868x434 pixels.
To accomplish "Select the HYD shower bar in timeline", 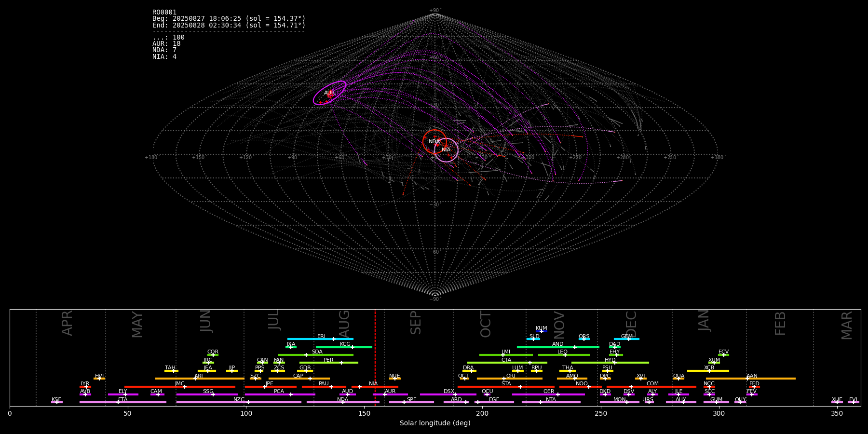I will coord(610,363).
